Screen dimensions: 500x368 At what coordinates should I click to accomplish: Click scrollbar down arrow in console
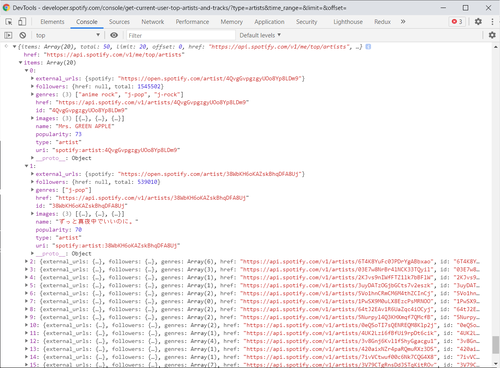pyautogui.click(x=496, y=364)
